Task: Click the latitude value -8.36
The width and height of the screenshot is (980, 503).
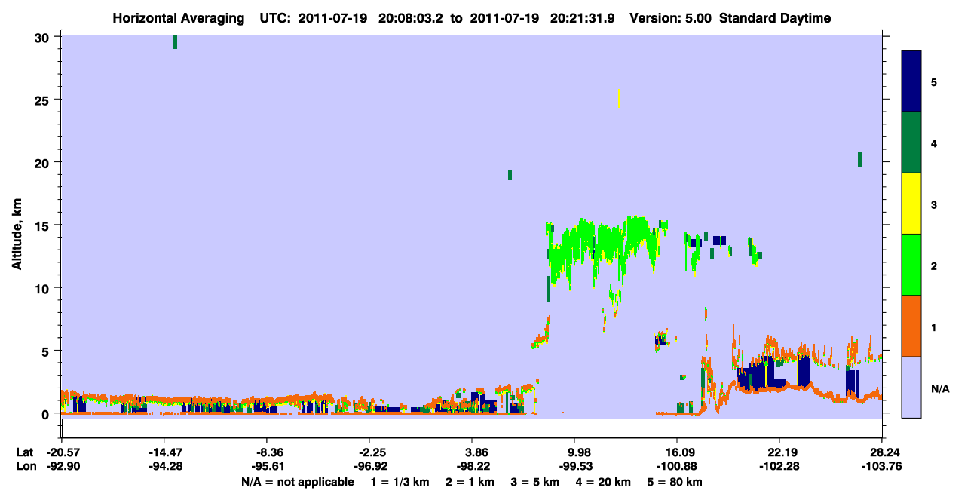Action: tap(266, 452)
